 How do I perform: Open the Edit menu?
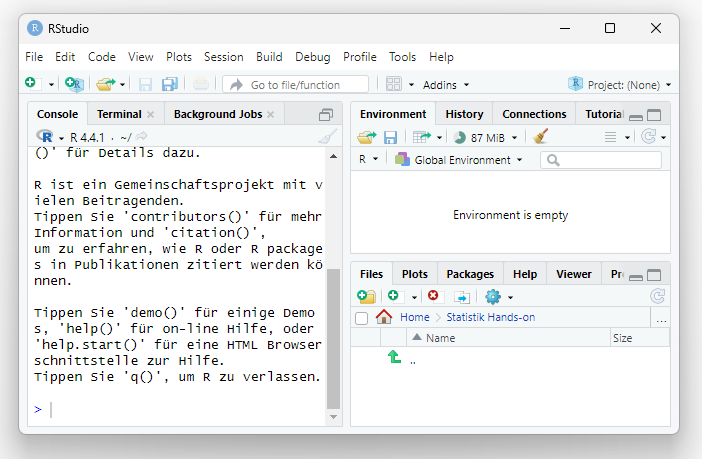tap(65, 57)
